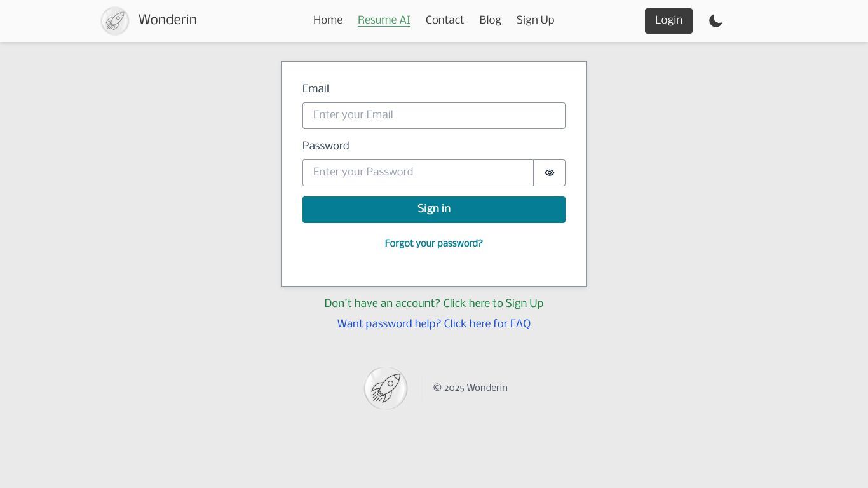Click the Email field label
Viewport: 868px width, 488px height.
(x=316, y=89)
